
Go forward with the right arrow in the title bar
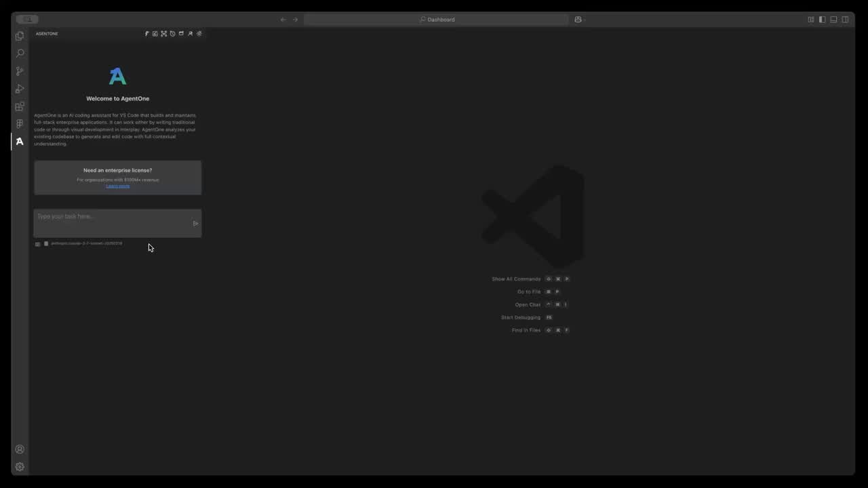tap(295, 20)
